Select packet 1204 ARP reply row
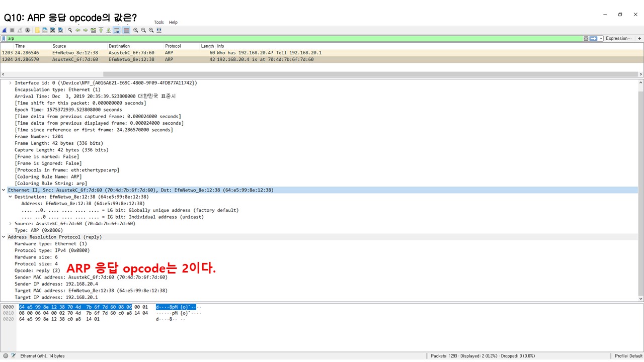Image resolution: width=644 pixels, height=362 pixels. 322,59
